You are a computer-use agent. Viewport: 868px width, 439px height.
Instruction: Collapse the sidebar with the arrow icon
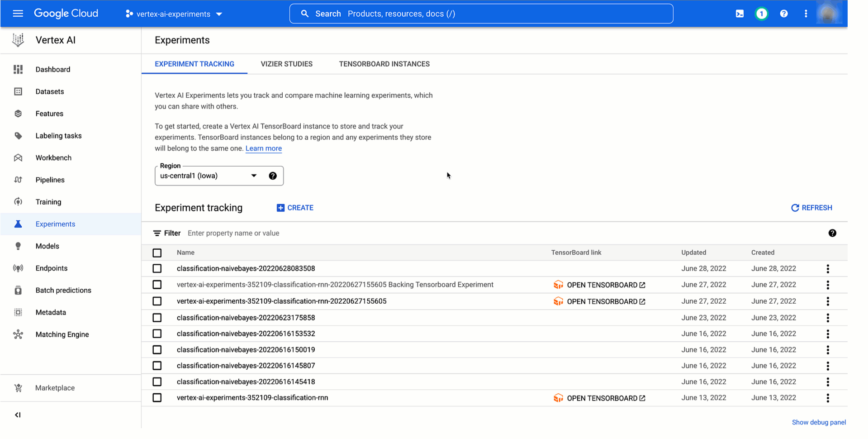(18, 415)
